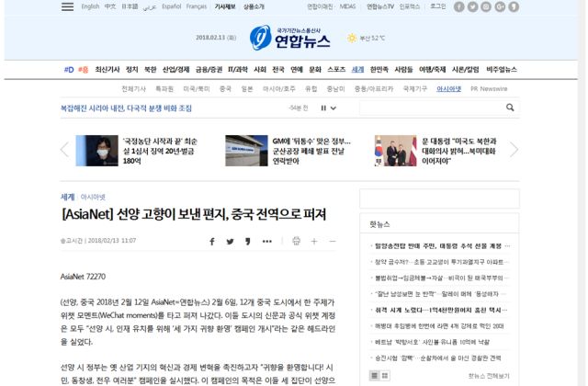Switch language to English
The height and width of the screenshot is (386, 588).
[90, 6]
